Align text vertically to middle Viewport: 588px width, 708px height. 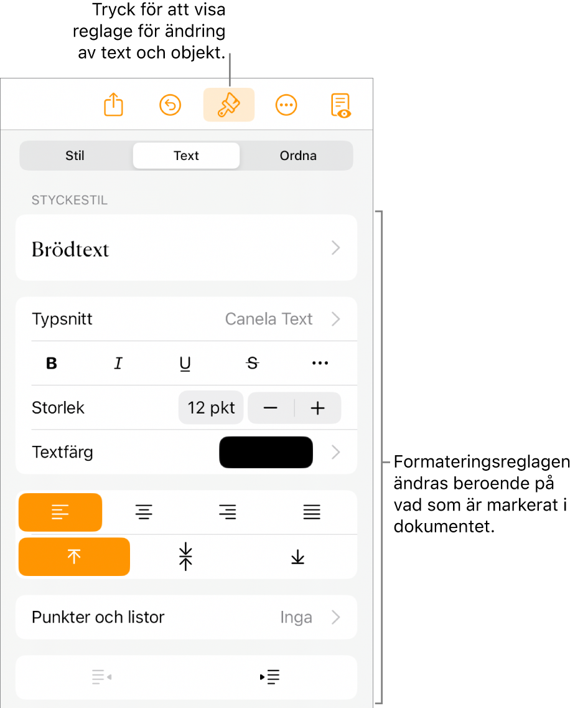185,556
